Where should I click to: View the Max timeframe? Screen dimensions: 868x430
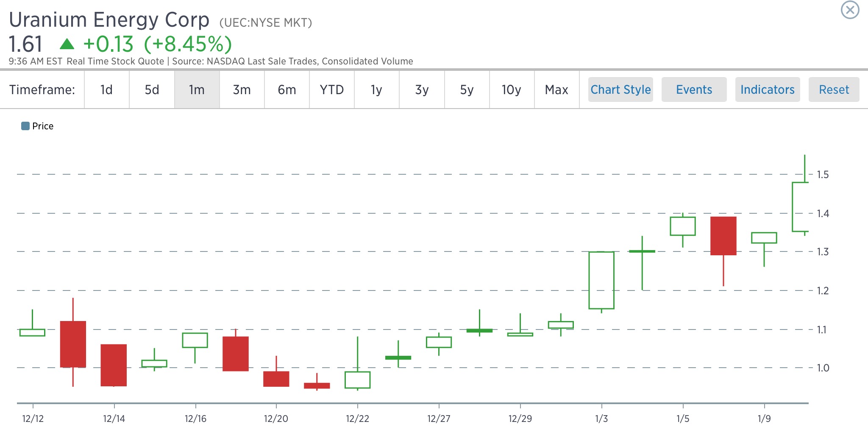click(x=556, y=89)
